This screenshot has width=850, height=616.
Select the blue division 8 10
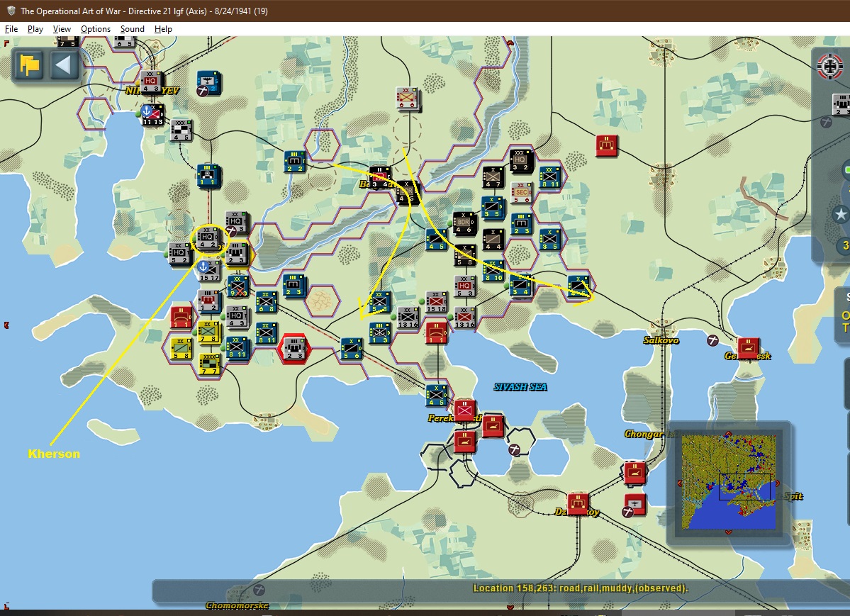point(493,271)
